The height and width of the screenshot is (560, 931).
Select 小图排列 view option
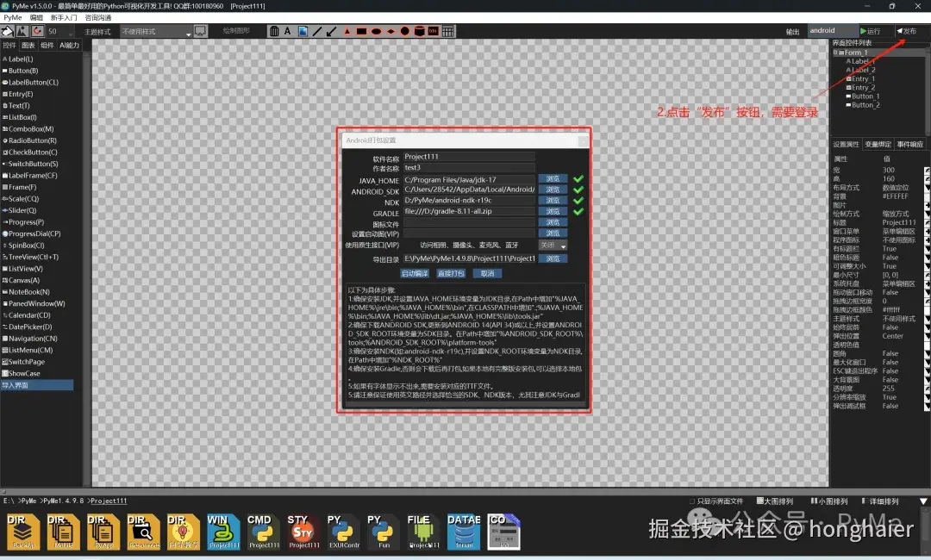[829, 501]
